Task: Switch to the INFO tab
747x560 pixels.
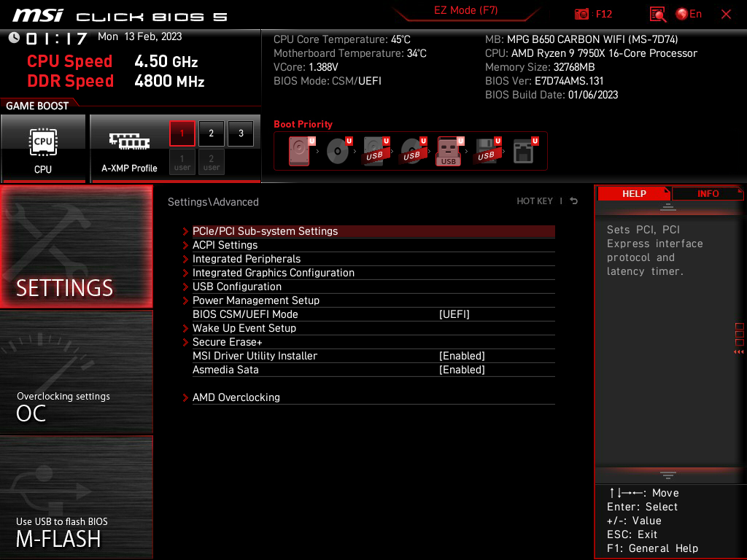Action: (x=708, y=194)
